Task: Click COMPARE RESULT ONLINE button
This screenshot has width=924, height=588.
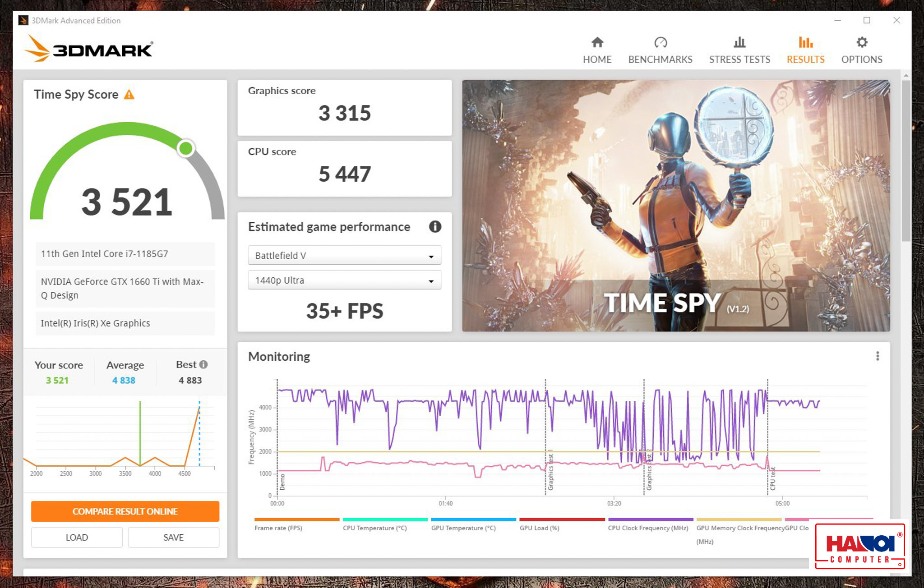Action: pyautogui.click(x=125, y=511)
